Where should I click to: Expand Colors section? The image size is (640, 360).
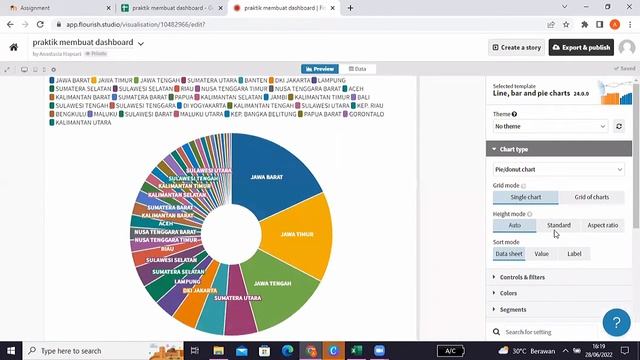click(x=558, y=293)
